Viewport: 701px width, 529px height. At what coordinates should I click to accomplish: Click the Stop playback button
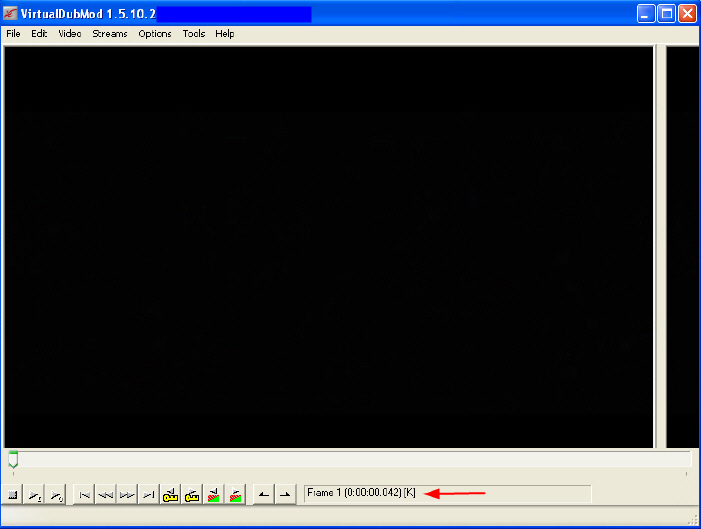click(13, 495)
